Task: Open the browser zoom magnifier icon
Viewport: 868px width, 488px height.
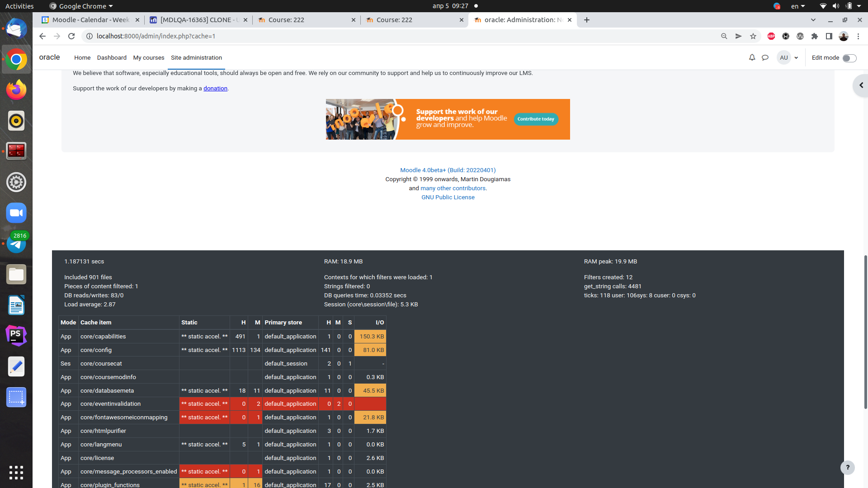Action: pos(724,36)
